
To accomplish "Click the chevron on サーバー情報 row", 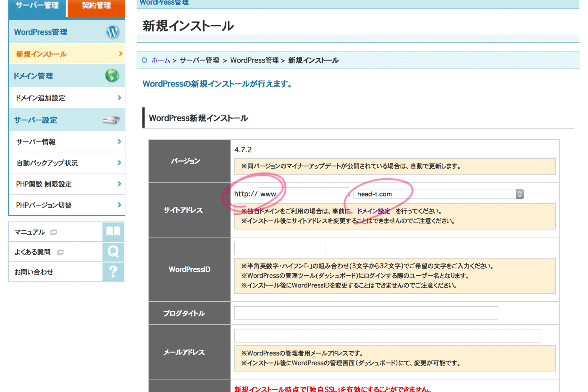I will point(120,142).
